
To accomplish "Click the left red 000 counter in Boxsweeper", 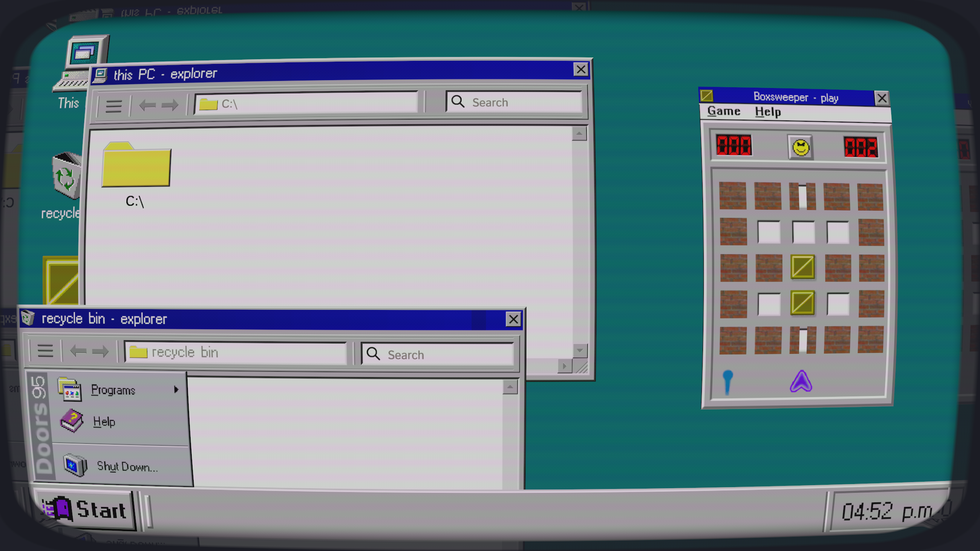I will pos(734,145).
